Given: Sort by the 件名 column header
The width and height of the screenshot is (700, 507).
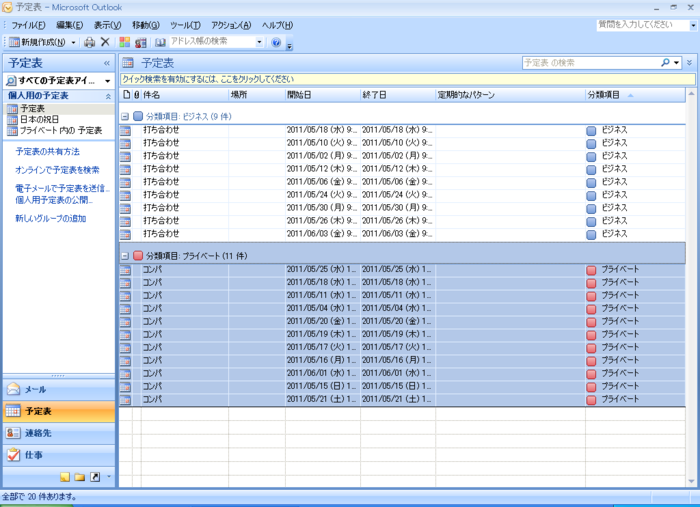Looking at the screenshot, I should pyautogui.click(x=185, y=95).
